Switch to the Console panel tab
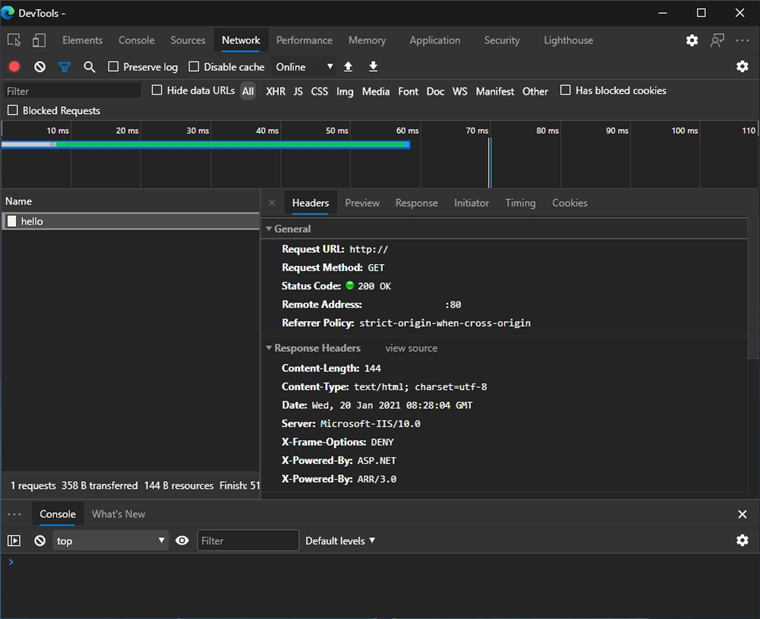This screenshot has width=760, height=619. click(x=136, y=40)
